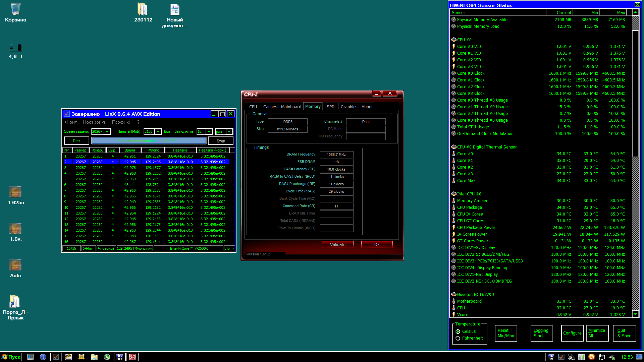644x362 pixels.
Task: Select the Celsius temperature option
Action: (458, 331)
